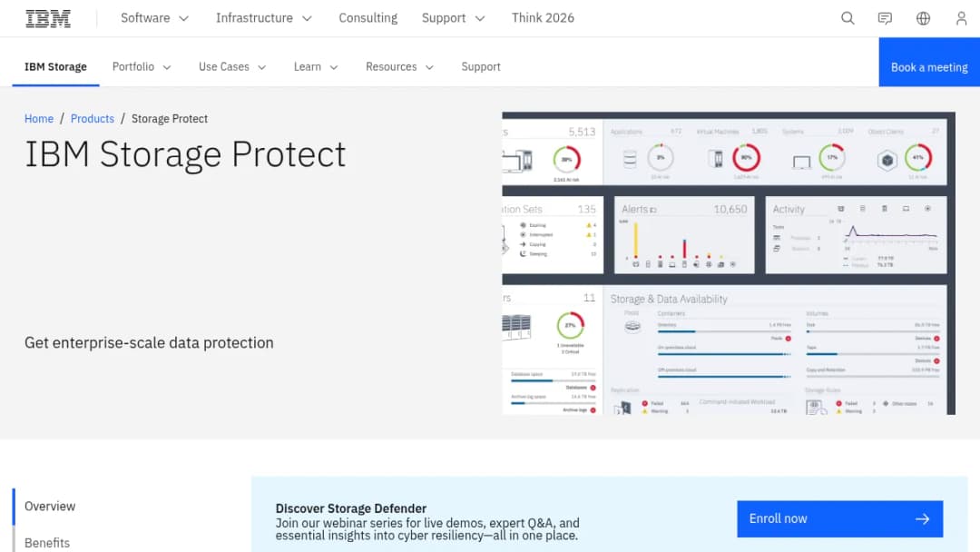
Task: Click the IBM Storage Protect heading
Action: [x=185, y=154]
